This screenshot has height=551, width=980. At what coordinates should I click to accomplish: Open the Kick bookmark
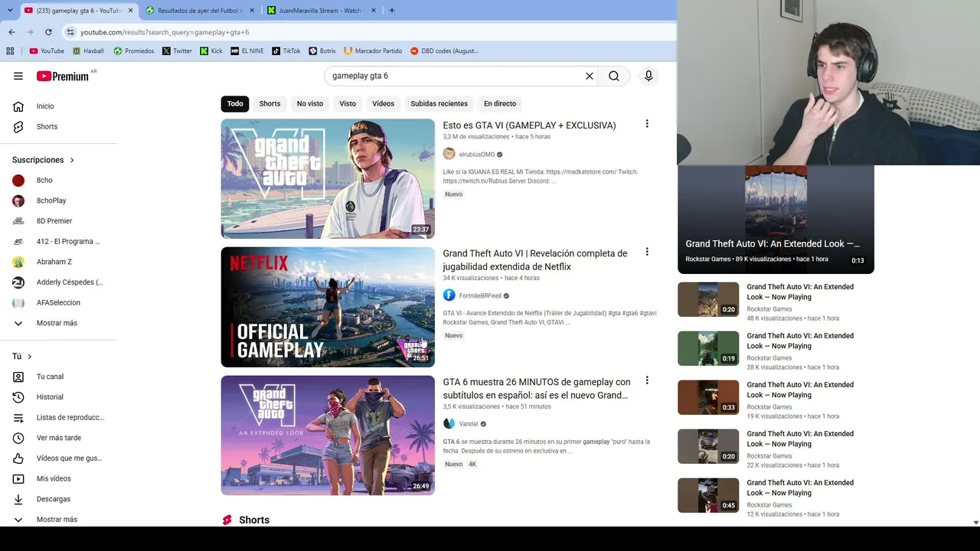point(211,51)
